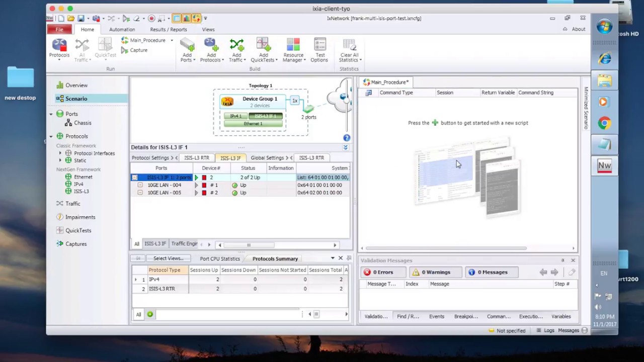This screenshot has width=644, height=362.
Task: Collapse the Ports tree node
Action: (51, 114)
